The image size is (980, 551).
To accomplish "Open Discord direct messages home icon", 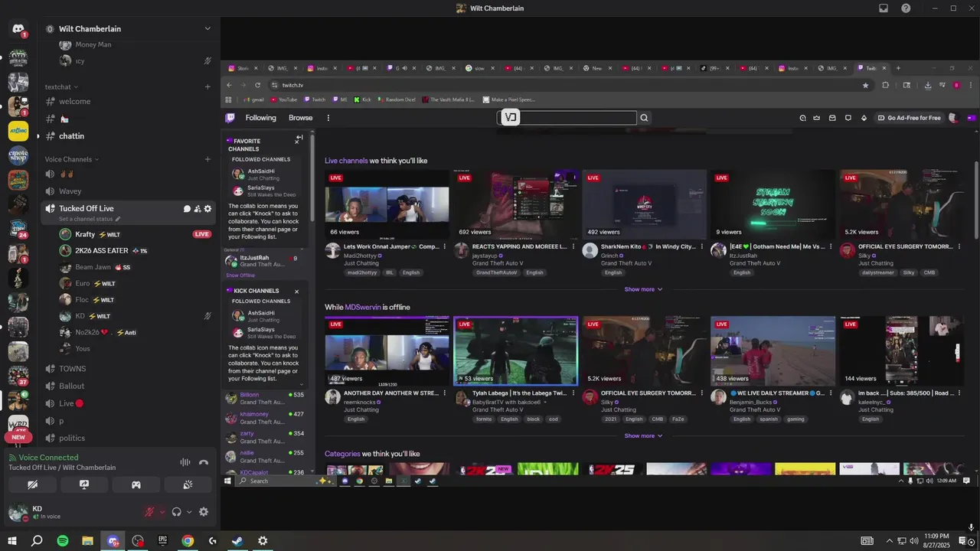I will [18, 29].
